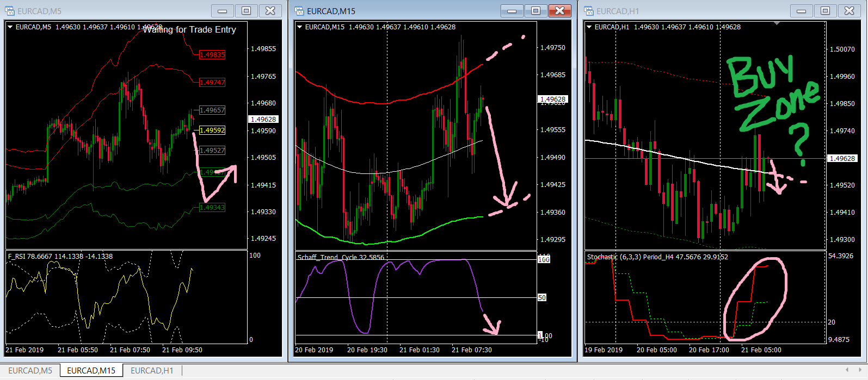The height and width of the screenshot is (380, 868).
Task: Click the '21 Feb 07:30' time label on M15
Action: pos(472,350)
